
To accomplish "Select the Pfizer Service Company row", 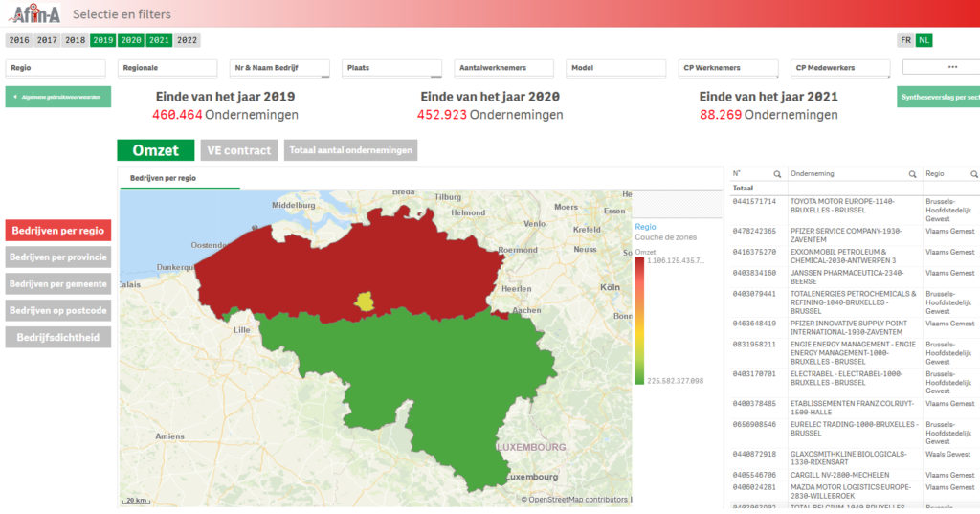I will [855, 235].
